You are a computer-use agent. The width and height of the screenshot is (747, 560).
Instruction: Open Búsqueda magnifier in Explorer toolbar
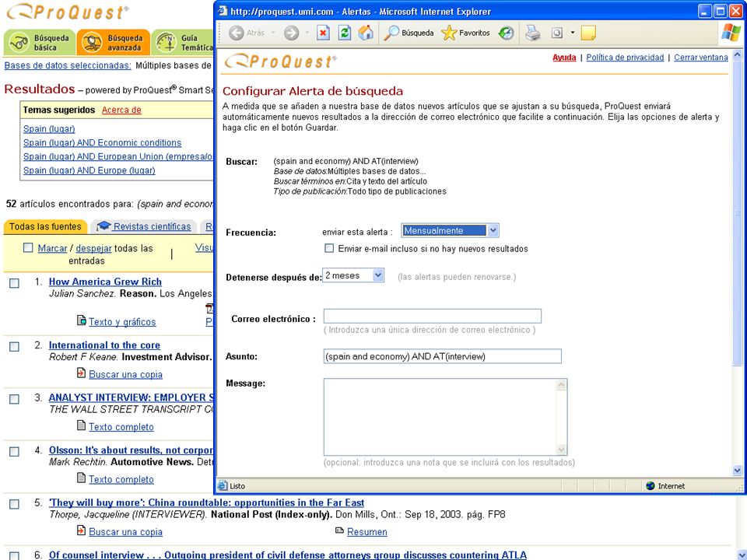pyautogui.click(x=409, y=33)
